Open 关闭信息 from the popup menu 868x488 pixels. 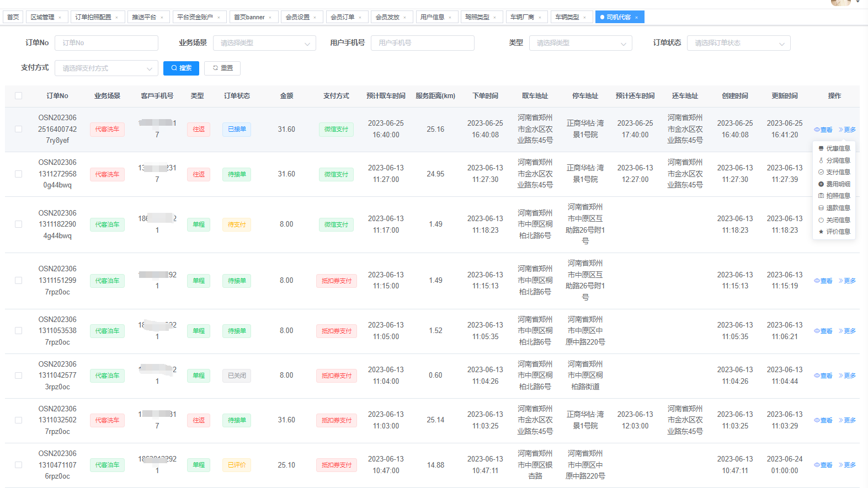[834, 220]
